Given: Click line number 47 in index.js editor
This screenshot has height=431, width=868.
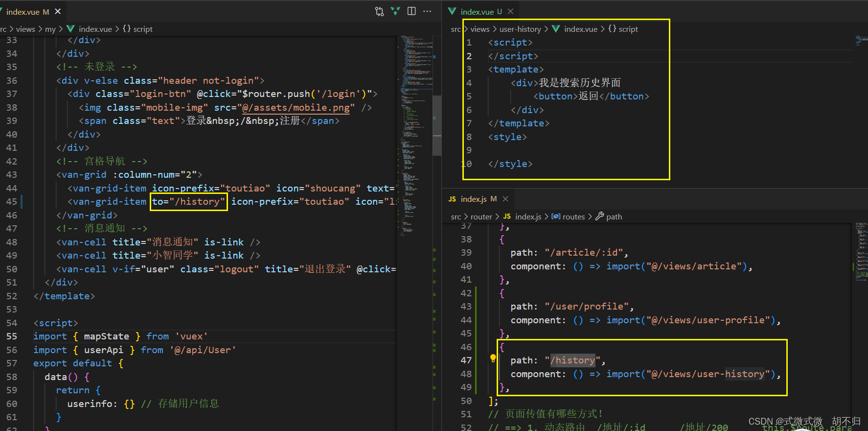Looking at the screenshot, I should [x=466, y=360].
